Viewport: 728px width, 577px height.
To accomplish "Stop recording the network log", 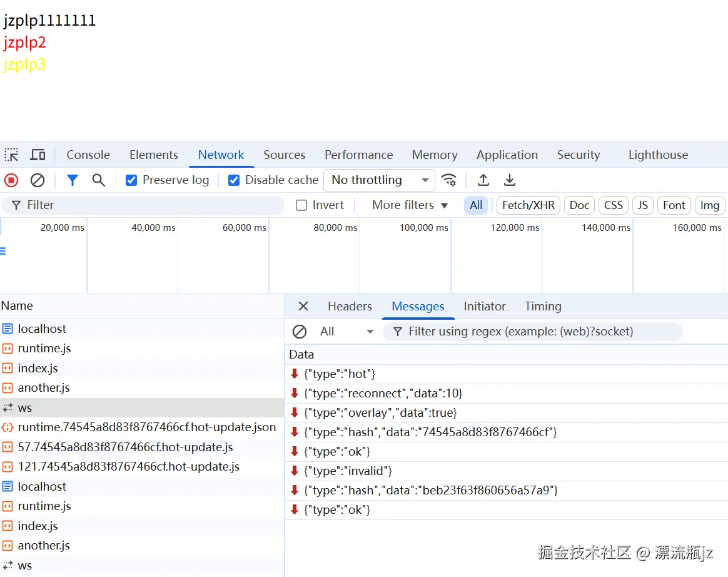I will 11,180.
